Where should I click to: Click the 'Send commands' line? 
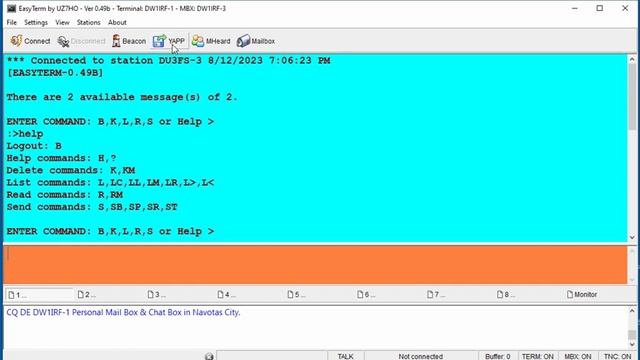[92, 207]
